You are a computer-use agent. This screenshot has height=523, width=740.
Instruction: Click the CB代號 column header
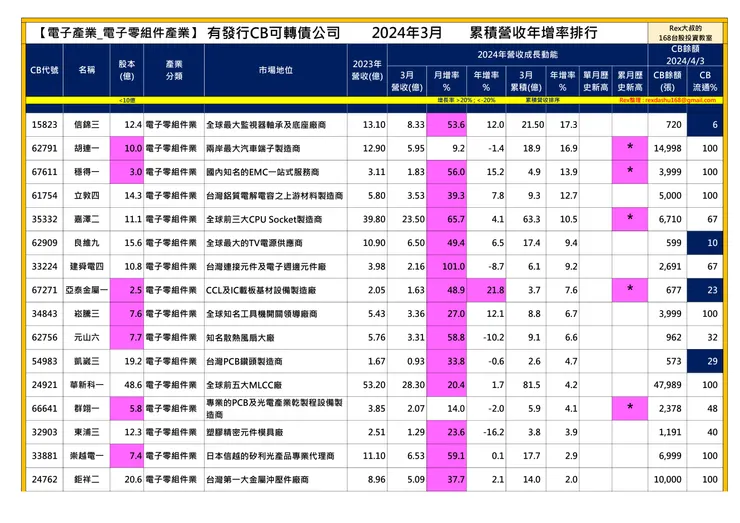[44, 70]
